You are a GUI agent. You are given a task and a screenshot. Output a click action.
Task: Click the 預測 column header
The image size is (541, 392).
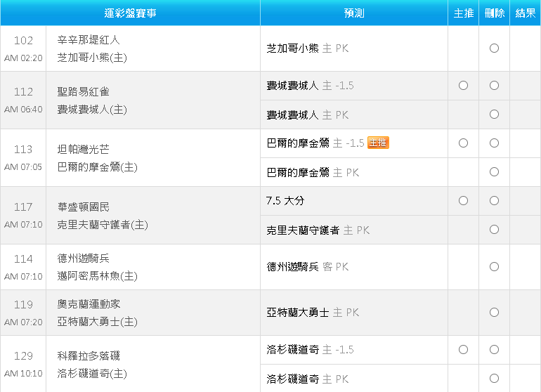click(x=354, y=13)
